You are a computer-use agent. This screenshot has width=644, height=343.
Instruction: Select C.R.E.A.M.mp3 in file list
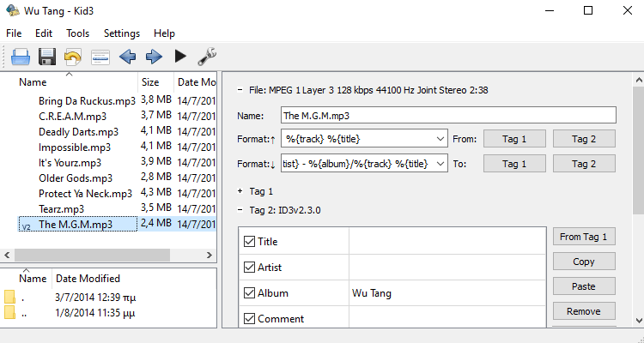click(72, 117)
